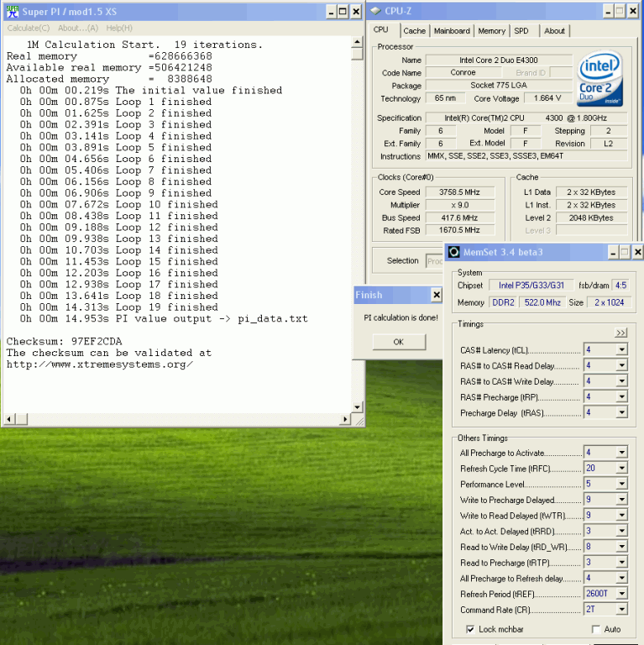Screen dimensions: 644x645
Task: Open All Precharge to Activate dropdown
Action: tap(621, 453)
